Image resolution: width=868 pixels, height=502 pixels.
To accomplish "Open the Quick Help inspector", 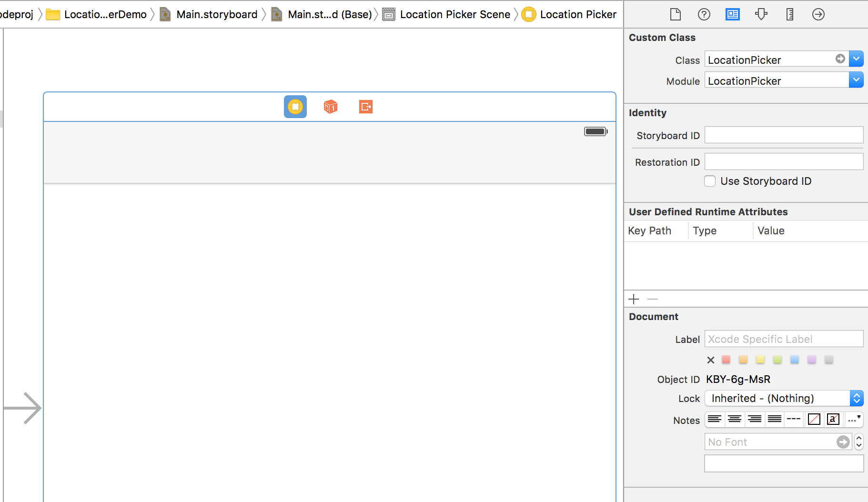I will [704, 14].
